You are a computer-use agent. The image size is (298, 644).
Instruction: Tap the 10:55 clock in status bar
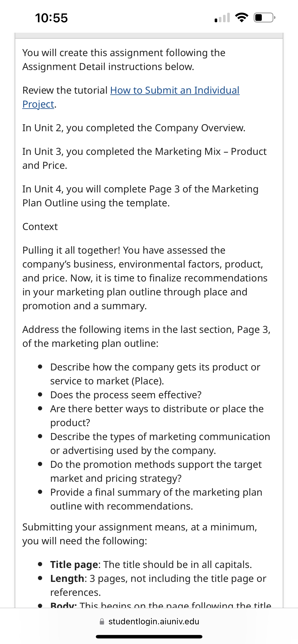pyautogui.click(x=51, y=18)
